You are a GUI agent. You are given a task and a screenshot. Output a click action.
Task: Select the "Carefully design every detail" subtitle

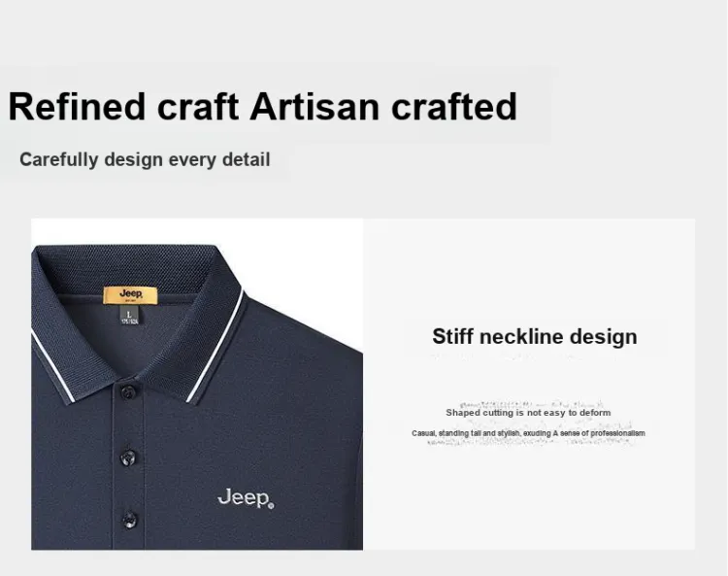point(145,160)
